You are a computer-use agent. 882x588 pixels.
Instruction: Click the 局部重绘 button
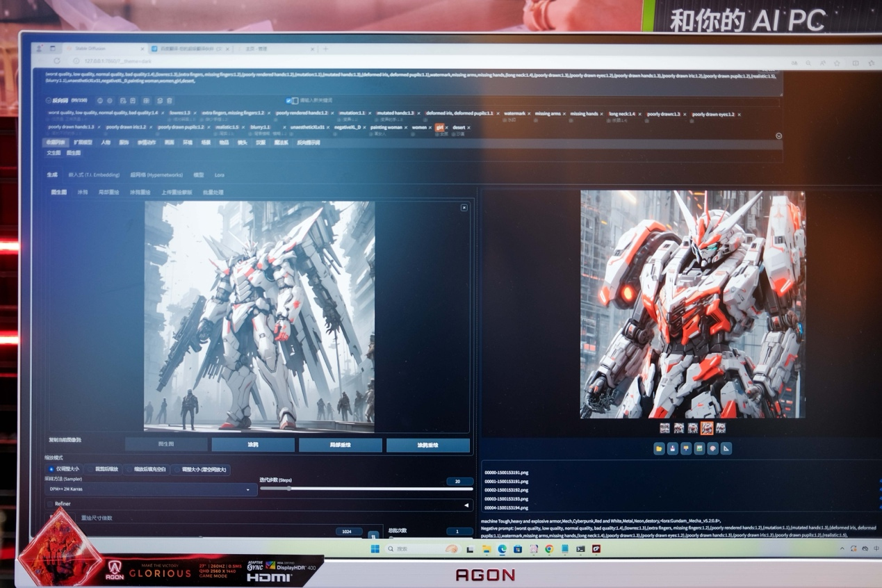click(341, 445)
